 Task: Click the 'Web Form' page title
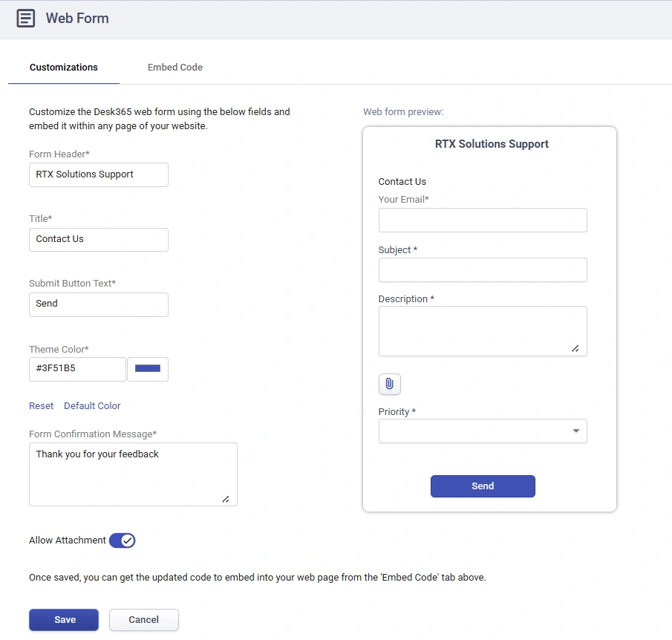pyautogui.click(x=77, y=19)
